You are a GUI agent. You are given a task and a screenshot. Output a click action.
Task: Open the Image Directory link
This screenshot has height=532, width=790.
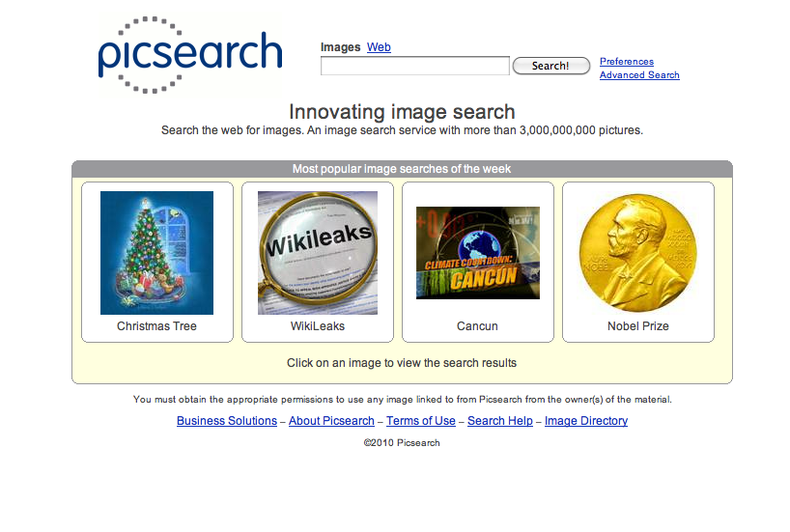tap(586, 421)
